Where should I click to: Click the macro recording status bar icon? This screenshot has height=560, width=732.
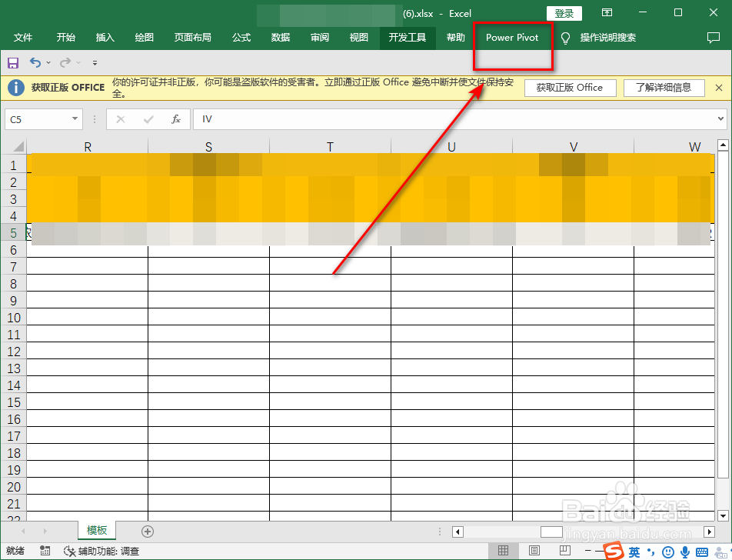45,551
